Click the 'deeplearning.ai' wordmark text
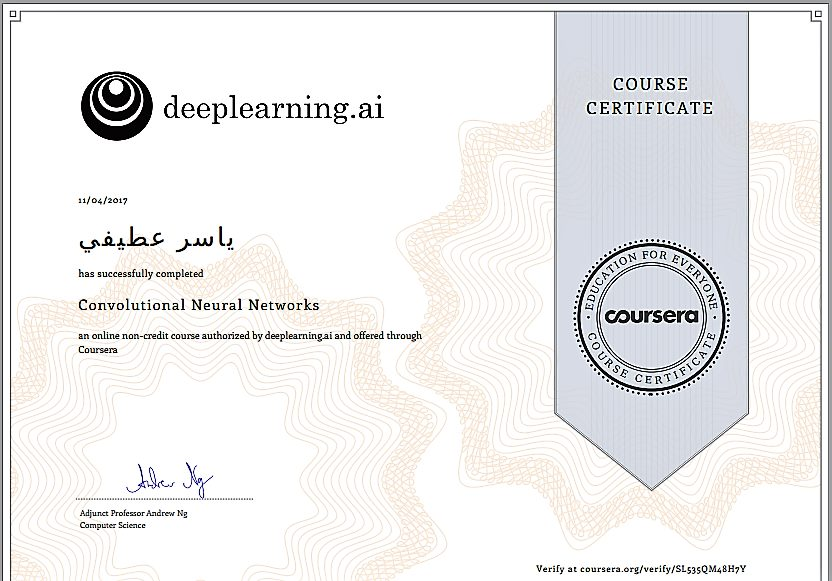832x581 pixels. (273, 108)
